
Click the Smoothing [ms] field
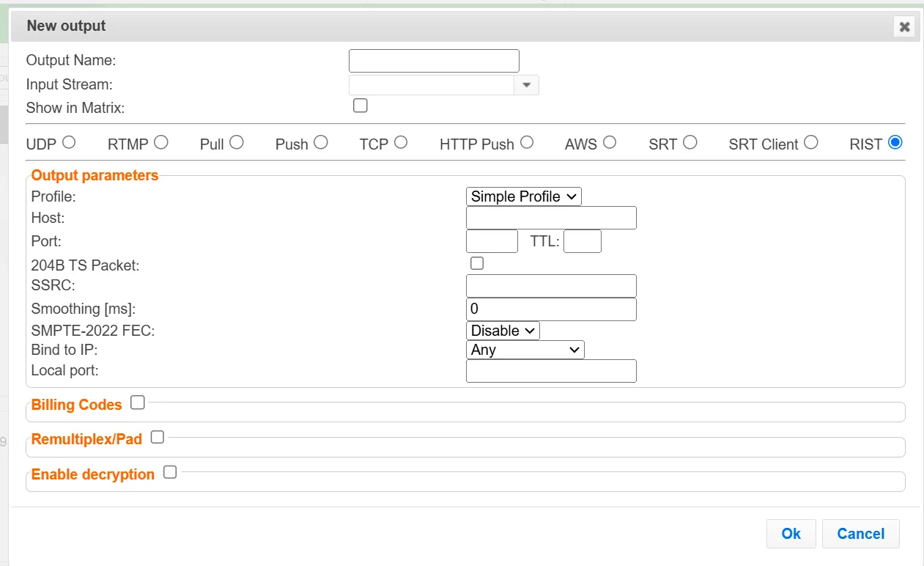(551, 309)
